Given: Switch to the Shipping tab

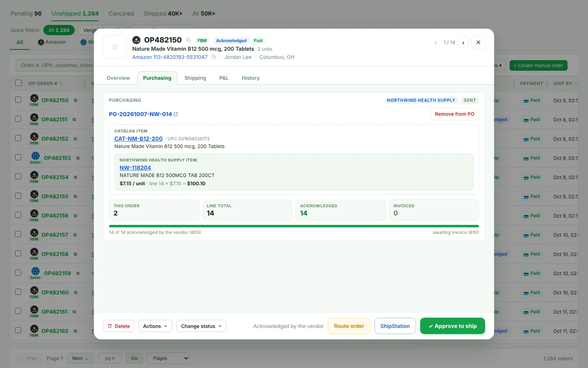Looking at the screenshot, I should [195, 78].
